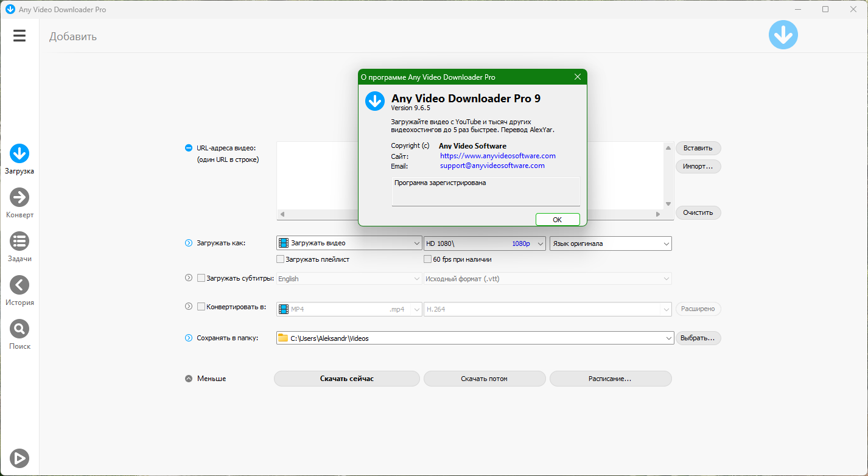
Task: Click the URL box scroll right arrow
Action: [x=658, y=214]
